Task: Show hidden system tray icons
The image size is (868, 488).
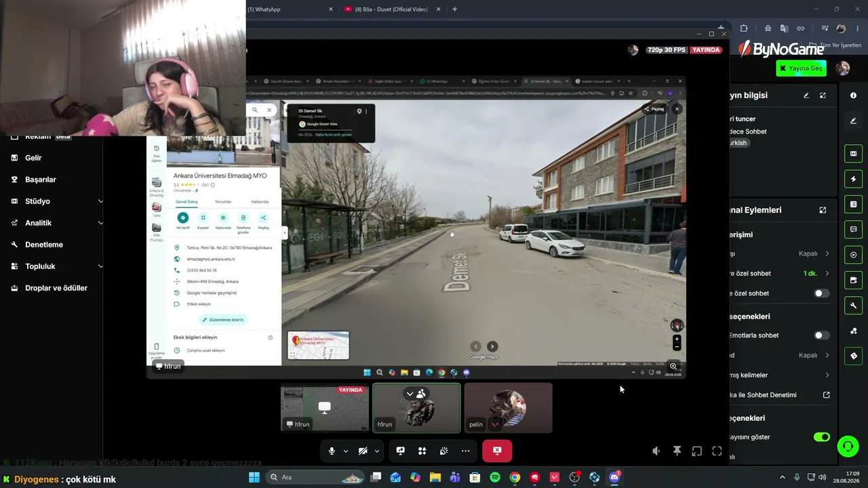Action: click(782, 477)
